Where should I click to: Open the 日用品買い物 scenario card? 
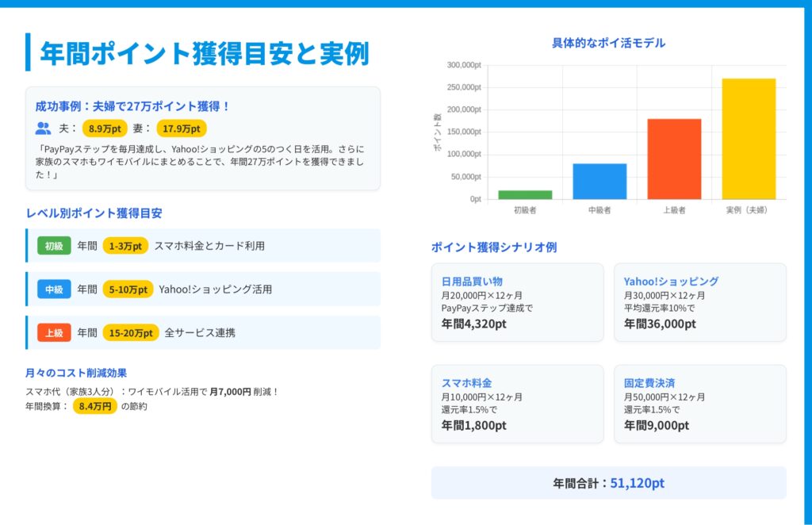517,302
